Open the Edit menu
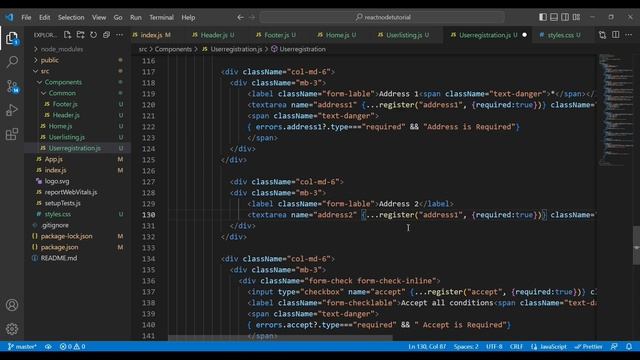Viewport: 640px width, 360px height. 44,17
